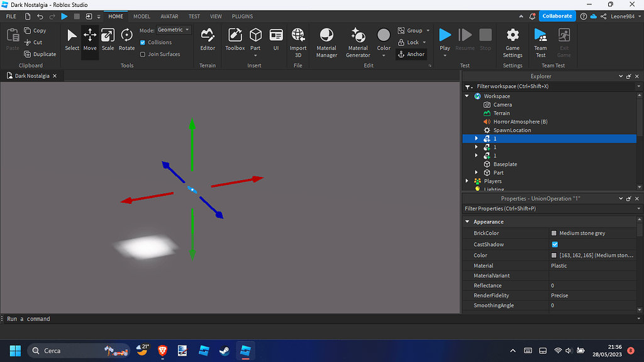Image resolution: width=644 pixels, height=362 pixels.
Task: Switch to the AVATAR tab
Action: [169, 16]
